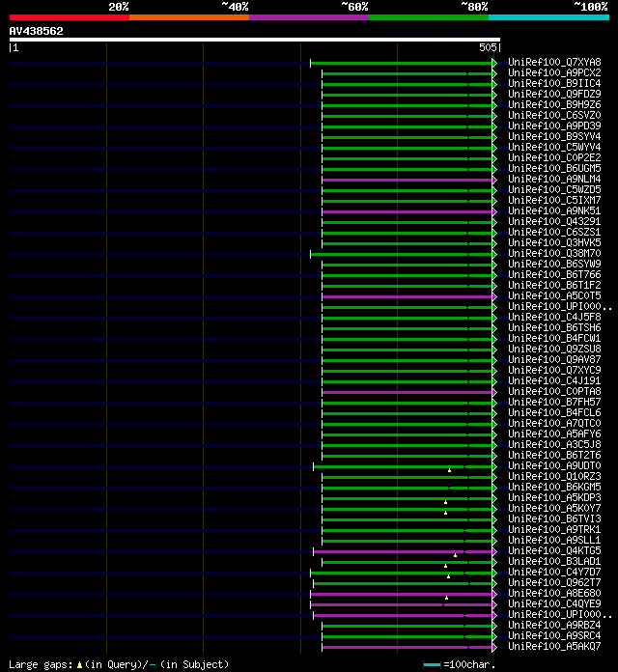
Task: Select the UniRef100_C5WYV4 label
Action: (x=554, y=147)
